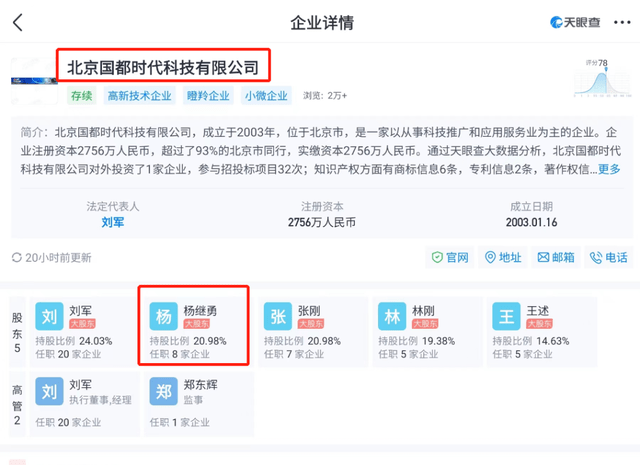Image resolution: width=640 pixels, height=465 pixels.
Task: Open legal representative 刘军 link
Action: (x=113, y=222)
